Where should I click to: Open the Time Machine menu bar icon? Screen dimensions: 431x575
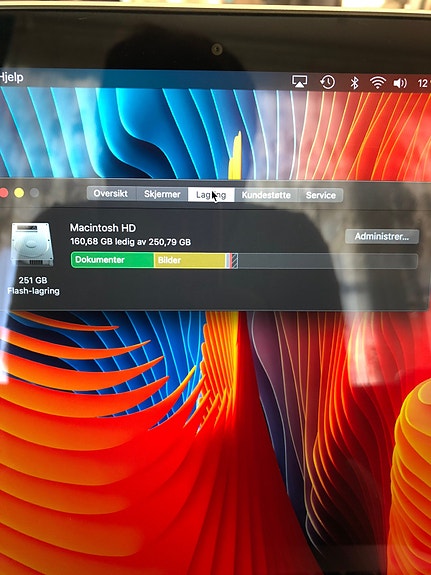coord(327,82)
